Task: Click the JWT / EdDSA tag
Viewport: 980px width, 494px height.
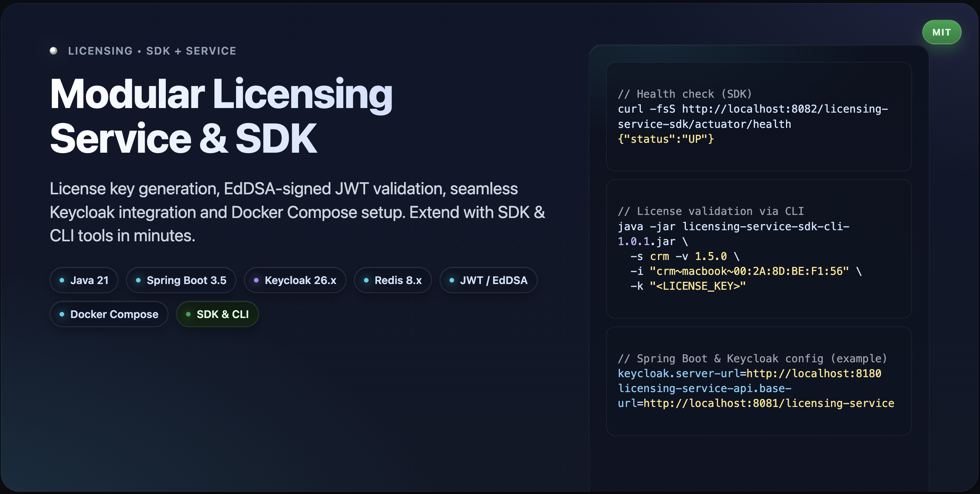Action: click(488, 280)
